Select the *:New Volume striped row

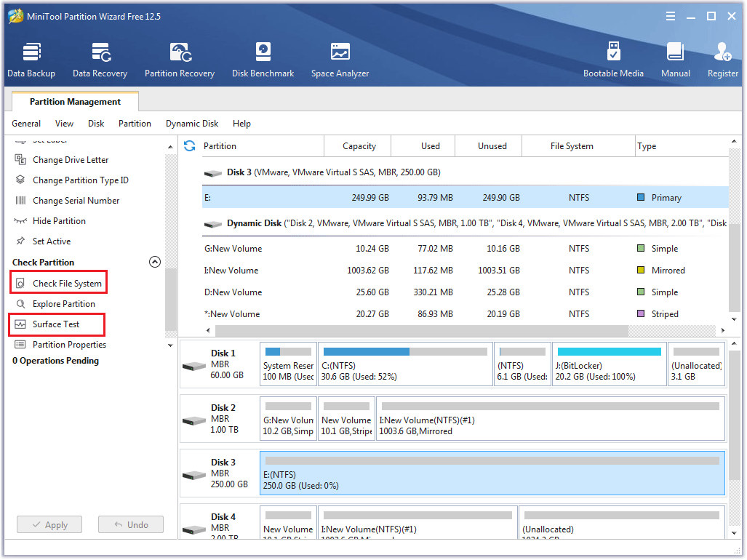tap(465, 314)
